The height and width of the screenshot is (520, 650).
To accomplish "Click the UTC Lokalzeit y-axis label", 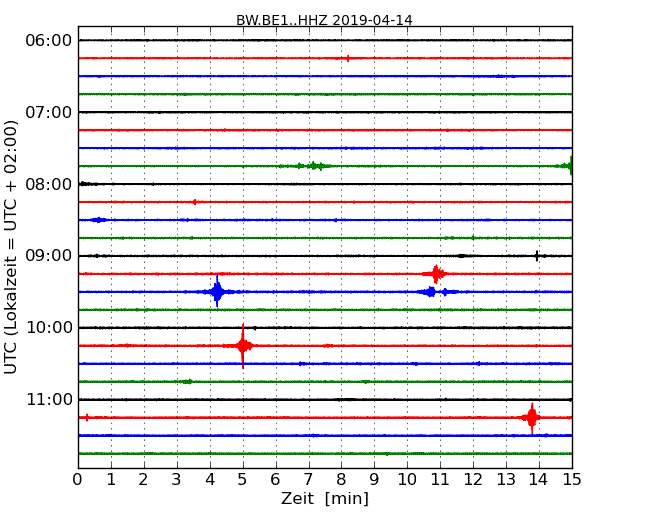I will pos(11,247).
